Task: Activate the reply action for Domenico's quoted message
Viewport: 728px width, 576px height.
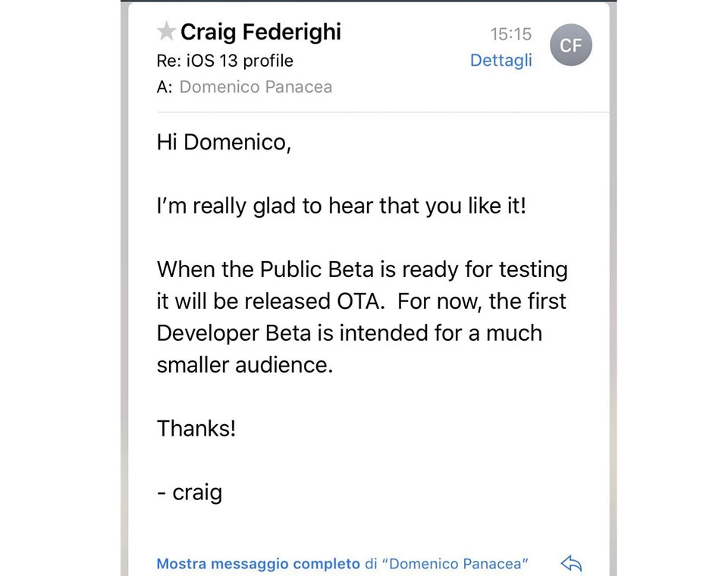Action: click(573, 562)
